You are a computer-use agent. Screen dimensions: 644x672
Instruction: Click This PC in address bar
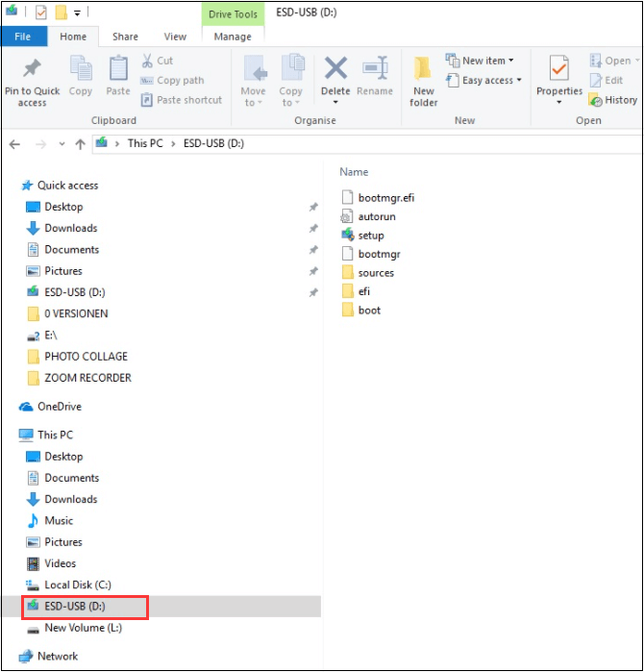click(145, 143)
